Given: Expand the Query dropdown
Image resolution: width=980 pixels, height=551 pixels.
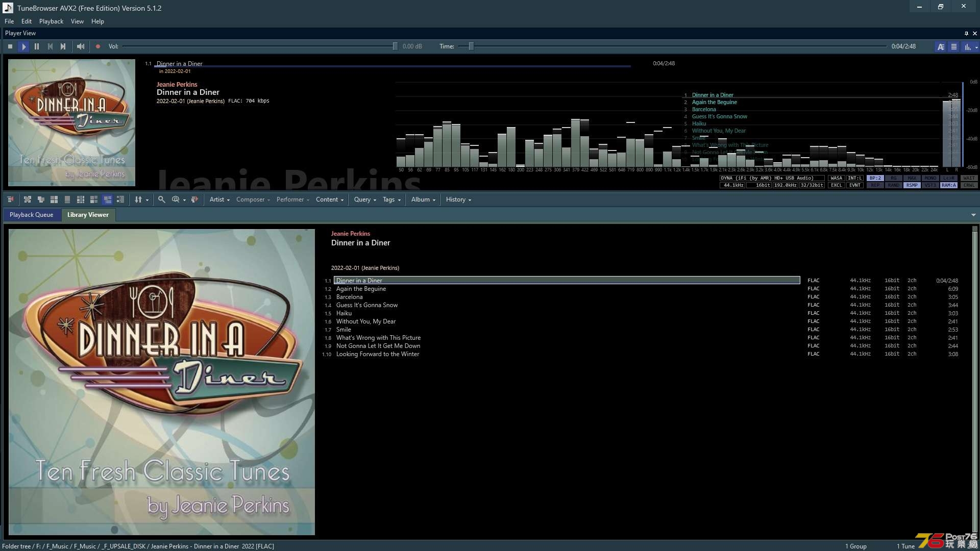Looking at the screenshot, I should pyautogui.click(x=365, y=199).
